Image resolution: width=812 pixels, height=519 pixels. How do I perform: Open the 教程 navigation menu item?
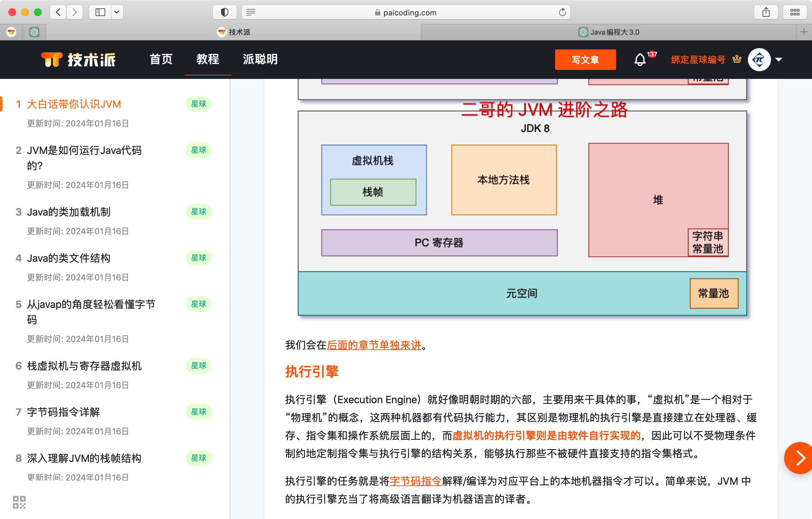click(x=208, y=59)
